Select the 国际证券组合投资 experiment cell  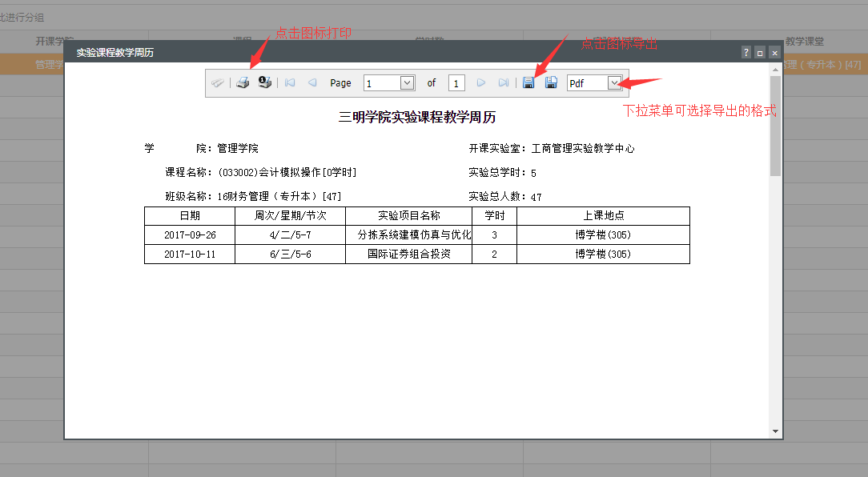(408, 255)
